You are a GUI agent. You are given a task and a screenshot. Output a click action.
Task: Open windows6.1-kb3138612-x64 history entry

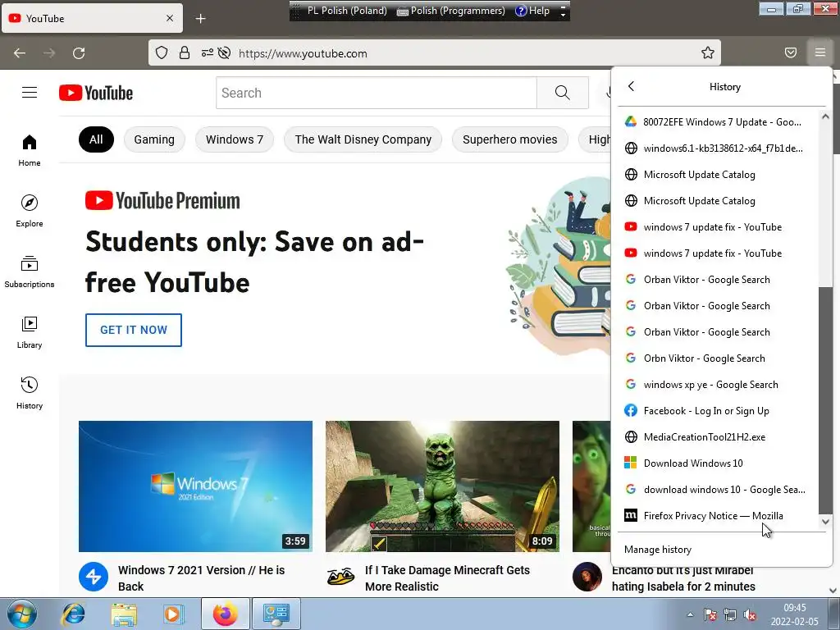[718, 148]
